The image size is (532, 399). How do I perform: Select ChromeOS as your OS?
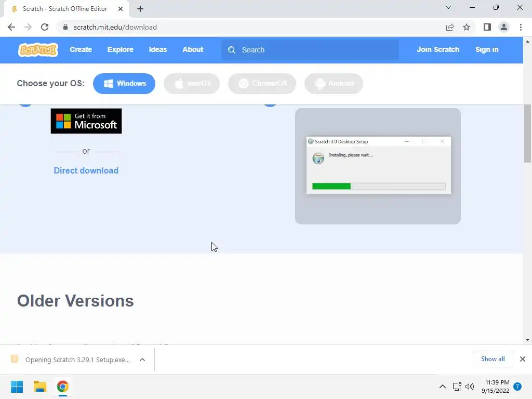coord(262,84)
